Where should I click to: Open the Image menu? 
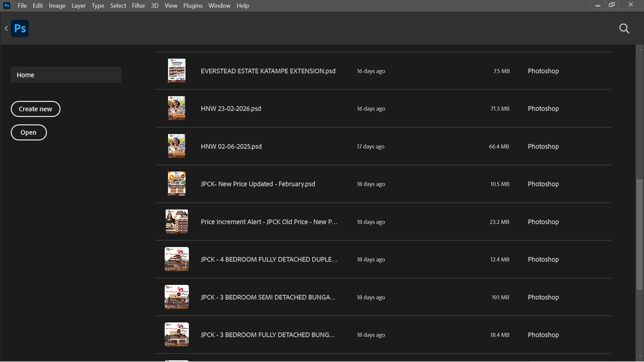57,6
